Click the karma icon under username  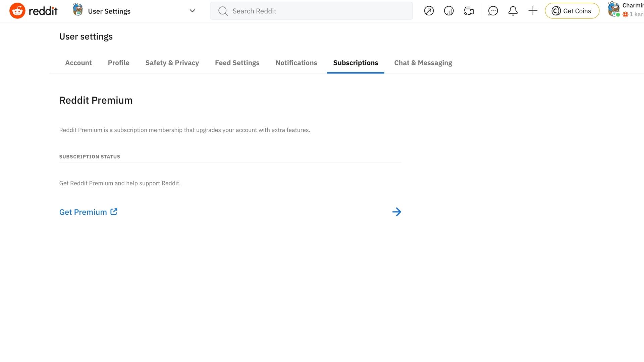625,14
